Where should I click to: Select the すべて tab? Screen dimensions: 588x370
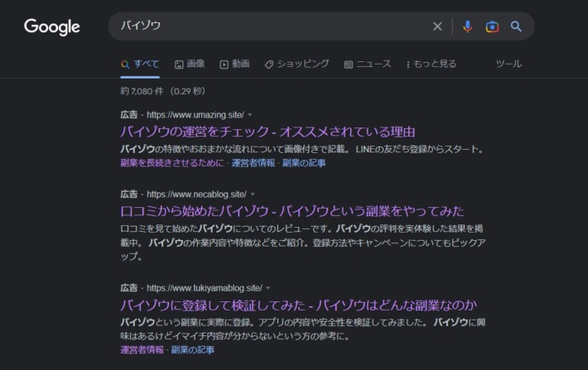coord(140,65)
